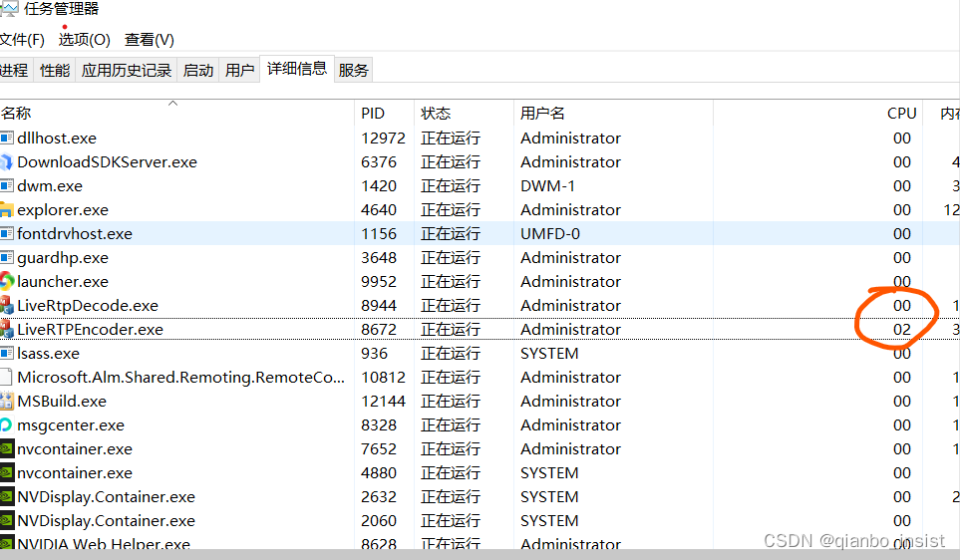Screen dimensions: 960x560
Task: Select the guardhp.exe process name
Action: click(x=63, y=258)
